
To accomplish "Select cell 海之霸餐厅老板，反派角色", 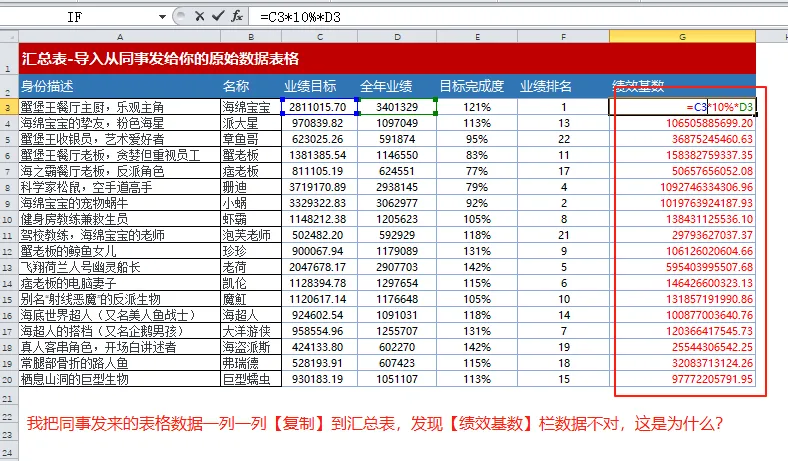I will (x=120, y=171).
